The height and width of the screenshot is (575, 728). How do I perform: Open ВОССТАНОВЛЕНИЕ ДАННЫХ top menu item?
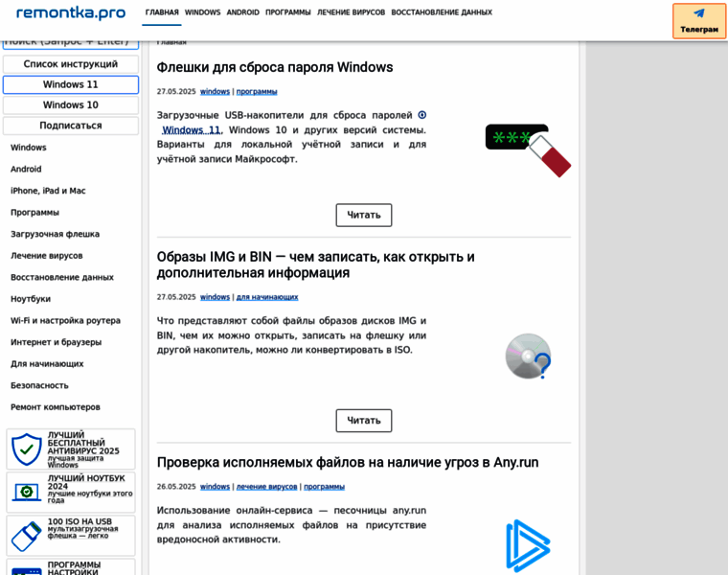click(442, 12)
